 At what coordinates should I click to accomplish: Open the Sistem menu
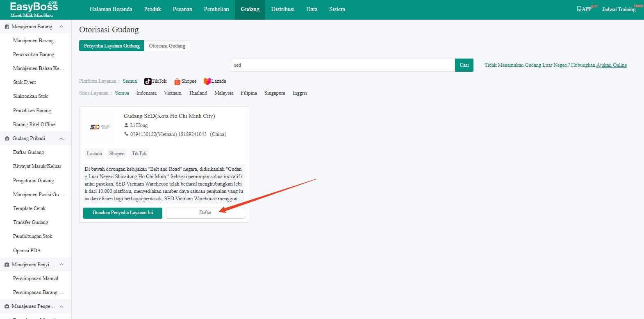pos(337,9)
